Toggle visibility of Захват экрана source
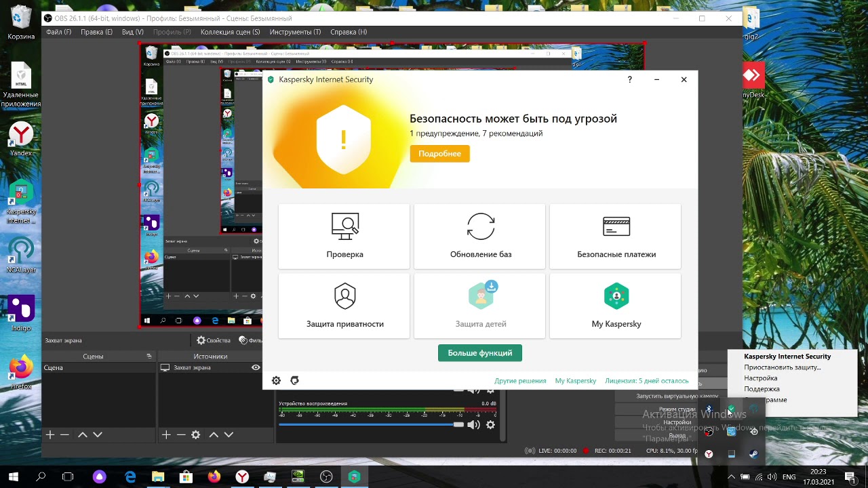The height and width of the screenshot is (488, 868). coord(256,367)
